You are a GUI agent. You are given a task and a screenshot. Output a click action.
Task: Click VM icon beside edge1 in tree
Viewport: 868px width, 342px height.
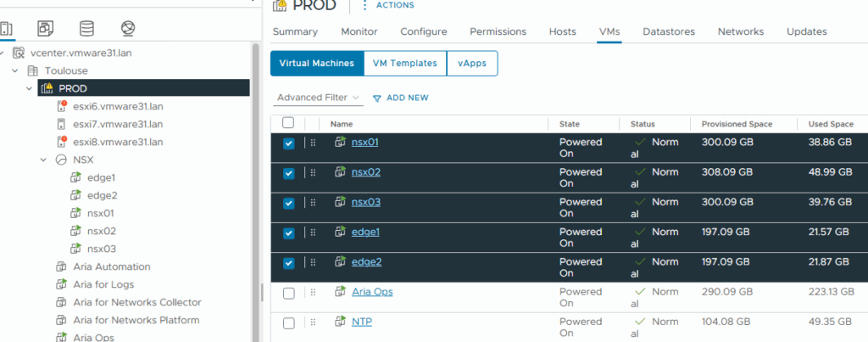[75, 177]
